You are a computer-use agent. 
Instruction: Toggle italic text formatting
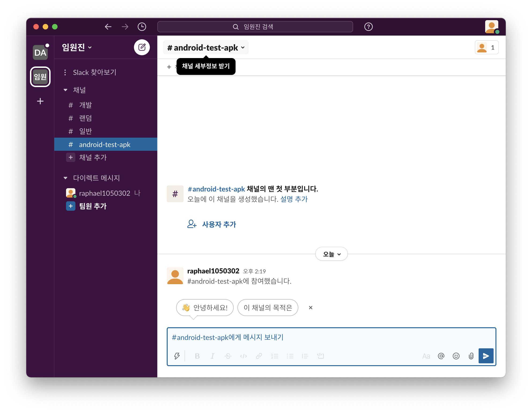(x=212, y=356)
